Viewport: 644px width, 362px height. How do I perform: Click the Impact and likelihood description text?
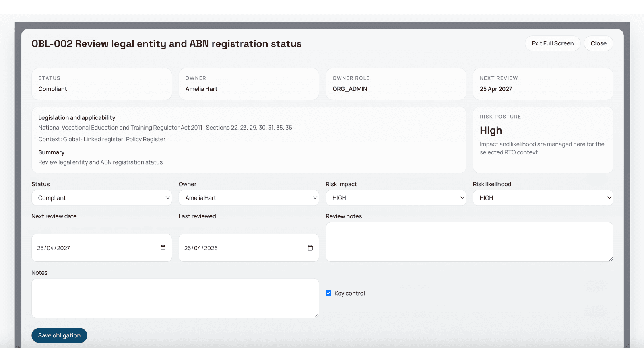click(542, 148)
